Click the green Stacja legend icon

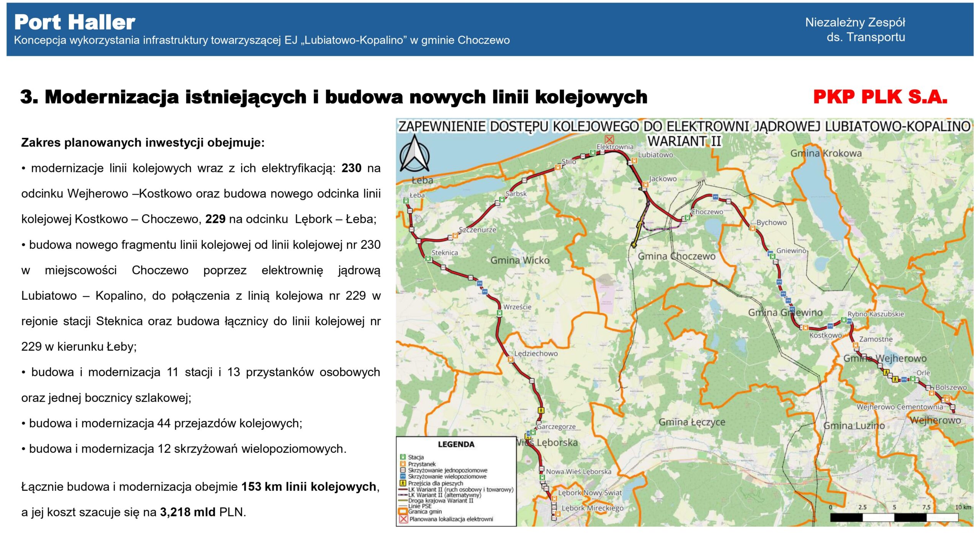(403, 457)
